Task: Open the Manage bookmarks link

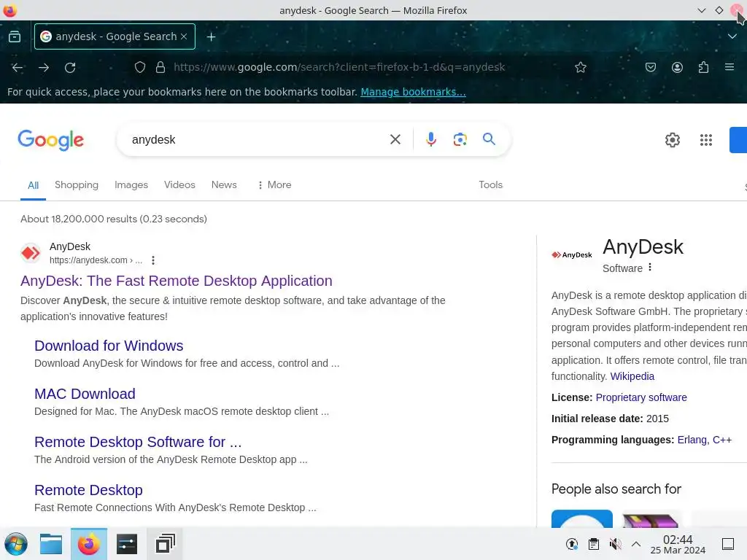Action: pos(413,92)
